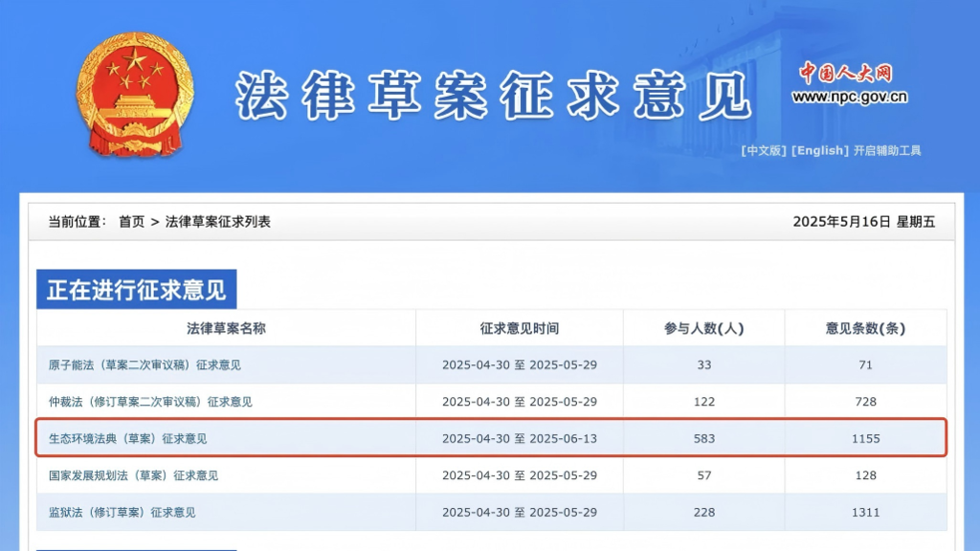980x551 pixels.
Task: Click participant count 228
Action: click(x=703, y=513)
